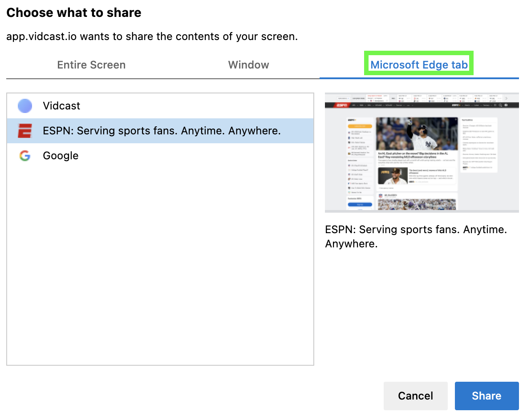Click the Vidcast round blue icon
The image size is (527, 420).
[25, 106]
